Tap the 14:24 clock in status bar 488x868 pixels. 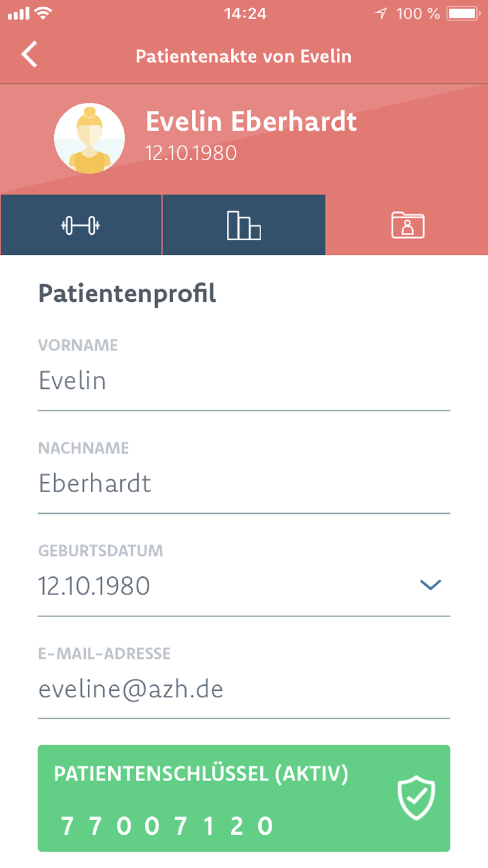[x=245, y=14]
